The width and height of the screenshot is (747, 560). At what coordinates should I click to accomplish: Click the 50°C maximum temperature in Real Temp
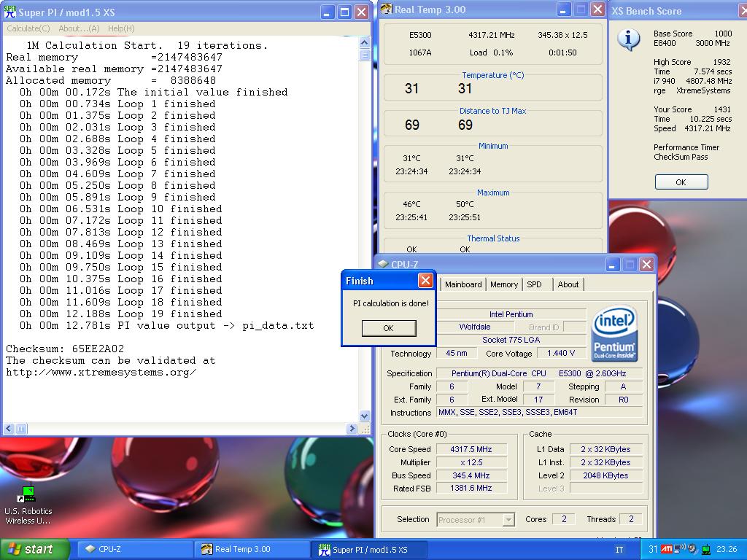[x=465, y=204]
